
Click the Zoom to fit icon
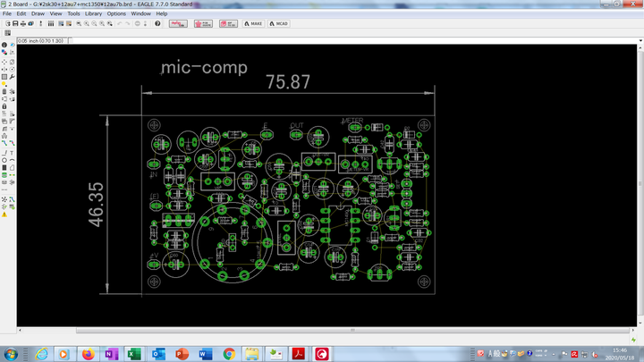(x=77, y=23)
